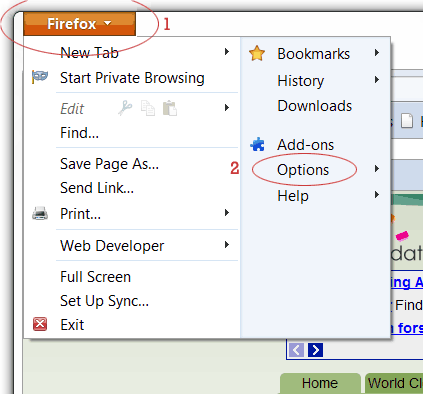
Task: Click the next arrow button on page
Action: (x=315, y=350)
